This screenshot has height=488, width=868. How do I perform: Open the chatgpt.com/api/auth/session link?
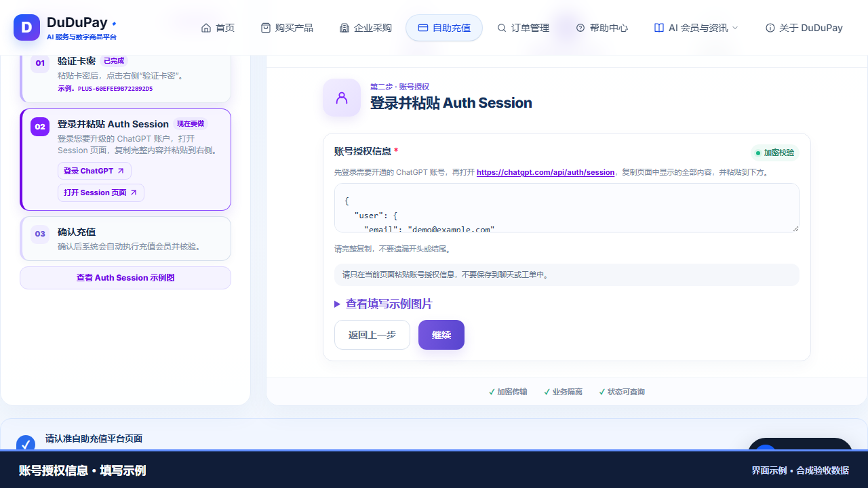click(545, 173)
